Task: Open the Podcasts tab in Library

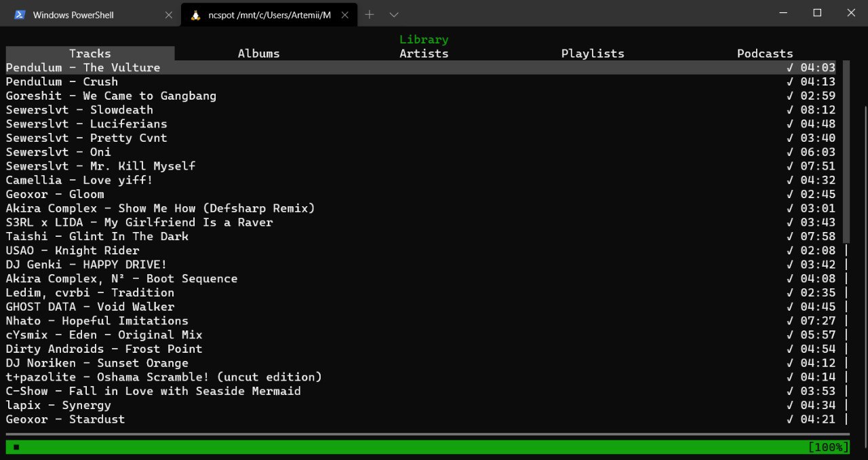Action: point(765,54)
